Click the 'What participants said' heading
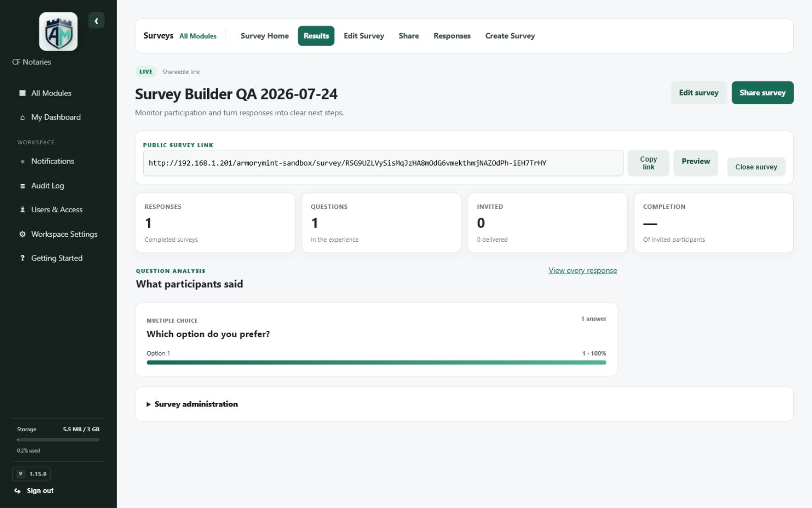This screenshot has width=812, height=508. [189, 284]
